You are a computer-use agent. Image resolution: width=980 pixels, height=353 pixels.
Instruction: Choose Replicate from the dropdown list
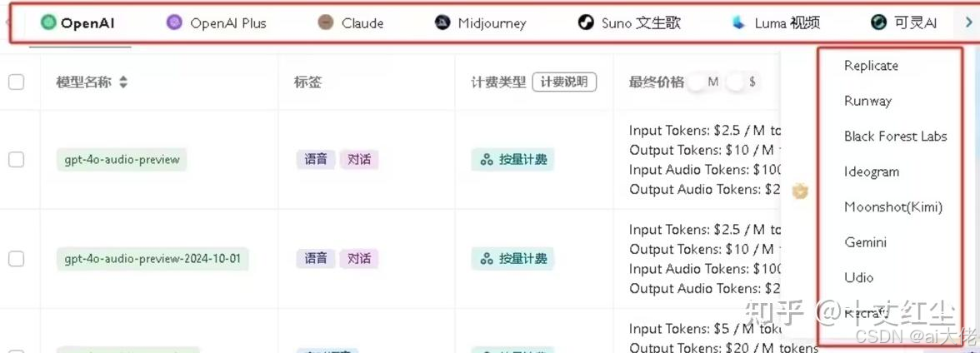tap(871, 66)
